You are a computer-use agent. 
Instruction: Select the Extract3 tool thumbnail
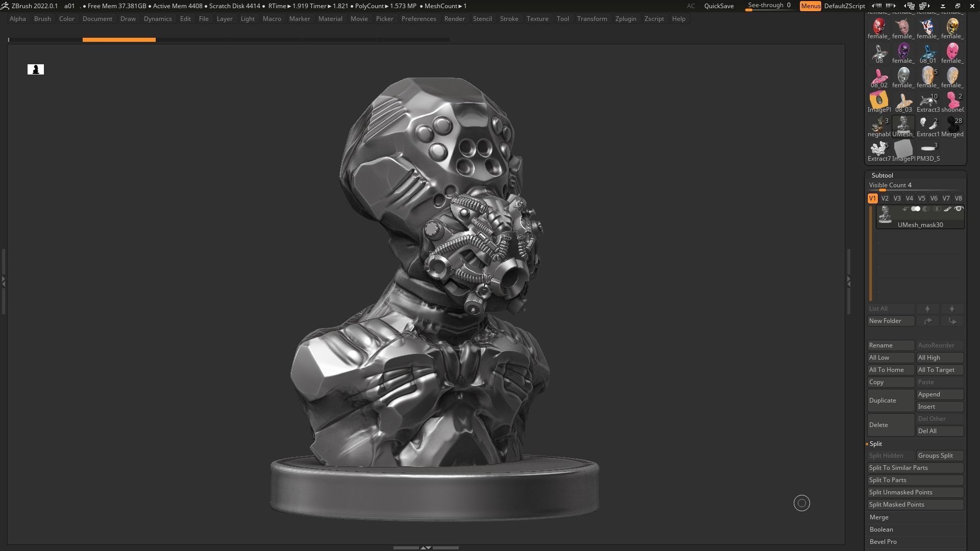pyautogui.click(x=928, y=101)
